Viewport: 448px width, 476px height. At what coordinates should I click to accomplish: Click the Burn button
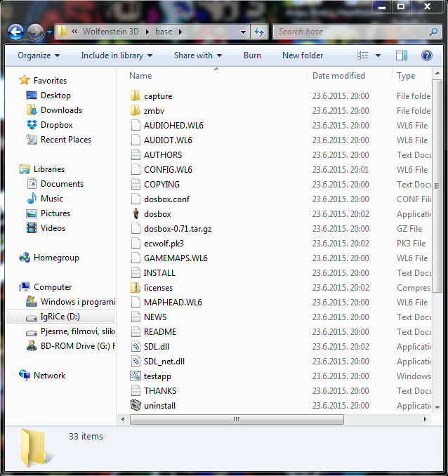click(x=252, y=55)
